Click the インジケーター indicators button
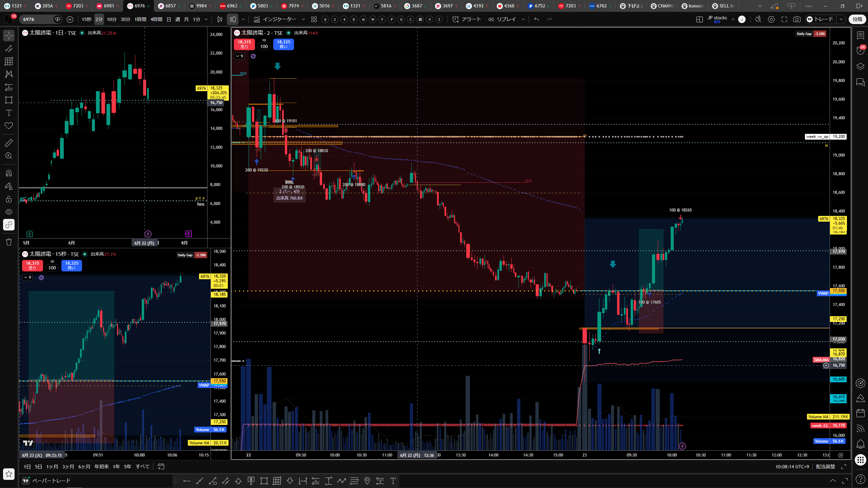 click(275, 19)
